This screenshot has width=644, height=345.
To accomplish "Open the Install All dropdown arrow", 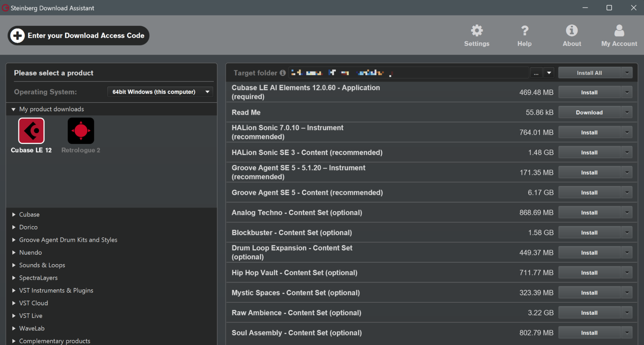I will point(627,73).
